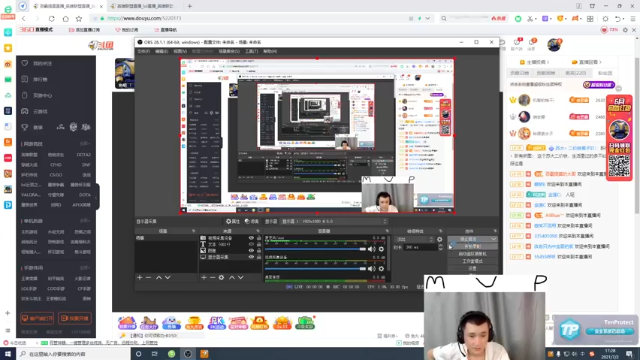The width and height of the screenshot is (640, 360).
Task: Expand the streaming button dropdown arrow in controls
Action: tap(494, 239)
